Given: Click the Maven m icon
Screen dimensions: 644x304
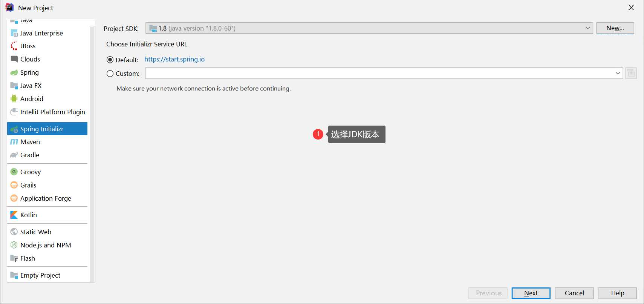Looking at the screenshot, I should 14,142.
